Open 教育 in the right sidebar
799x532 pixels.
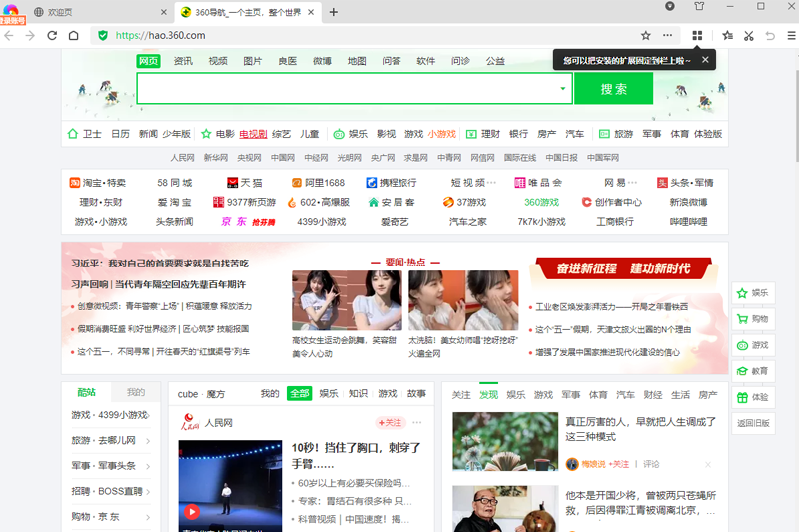pyautogui.click(x=753, y=371)
